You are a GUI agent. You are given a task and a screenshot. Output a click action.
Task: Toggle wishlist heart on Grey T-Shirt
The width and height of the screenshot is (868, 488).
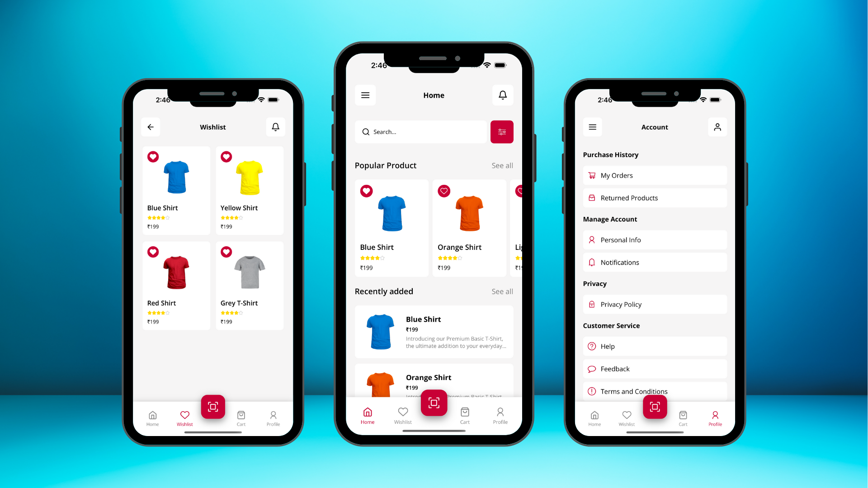pyautogui.click(x=226, y=251)
